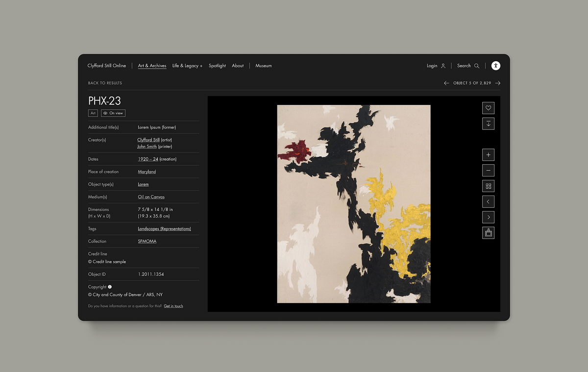Open the print icon below the arrows
Screen dimensions: 588x372
pyautogui.click(x=488, y=233)
